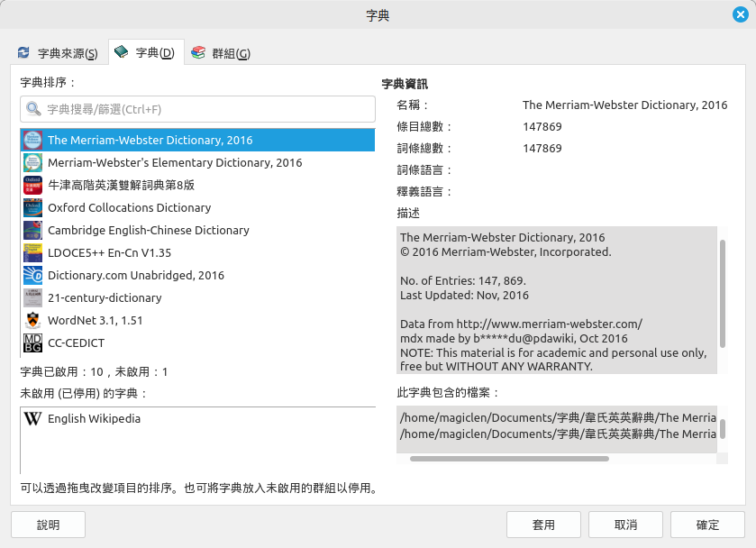The width and height of the screenshot is (756, 548).
Task: Select Oxford Collocations Dictionary row
Action: tap(197, 208)
